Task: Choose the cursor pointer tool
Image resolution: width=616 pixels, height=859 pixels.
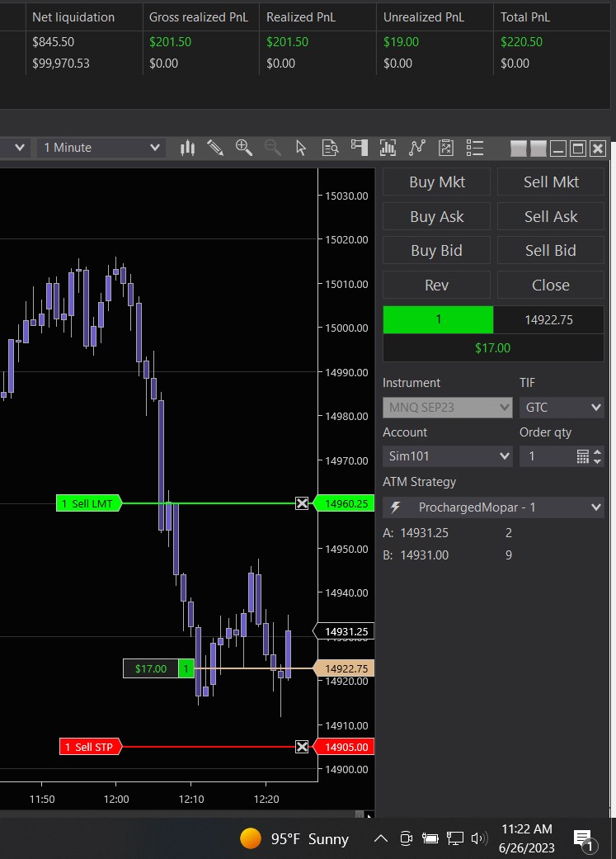Action: coord(301,148)
